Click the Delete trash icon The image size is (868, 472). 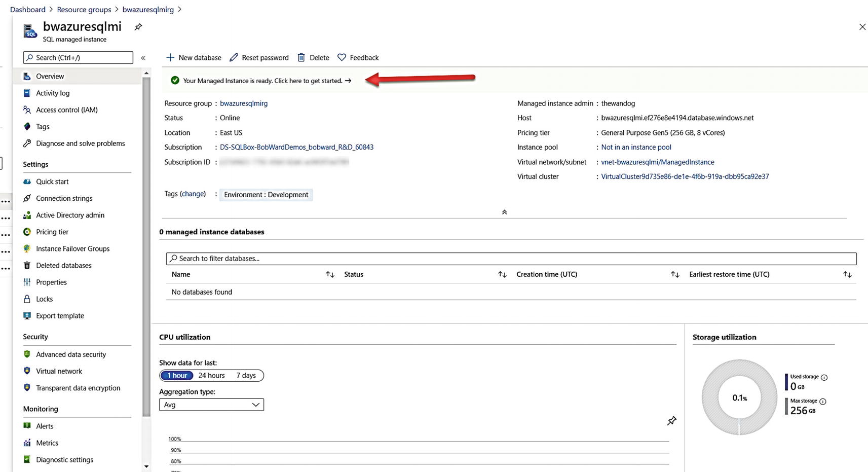coord(301,57)
